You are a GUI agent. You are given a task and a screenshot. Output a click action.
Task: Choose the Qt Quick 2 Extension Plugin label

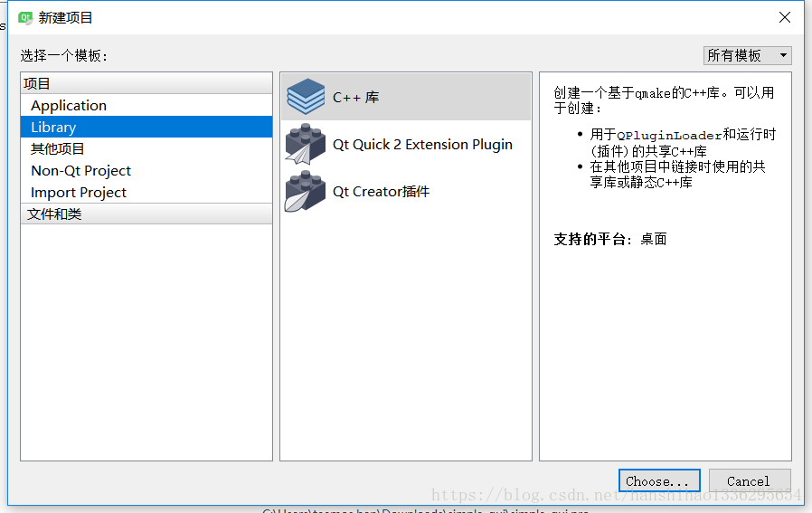point(422,145)
